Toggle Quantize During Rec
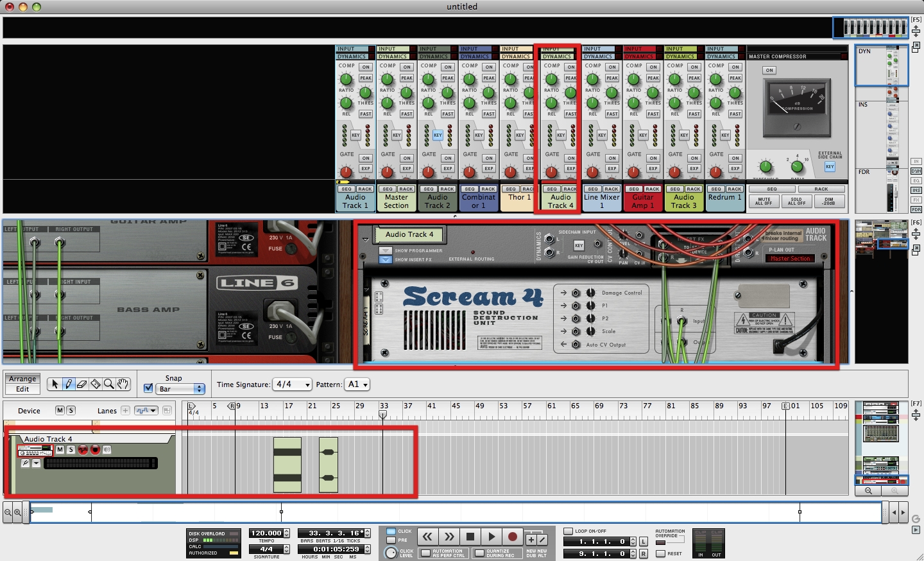This screenshot has height=561, width=924. 479,553
